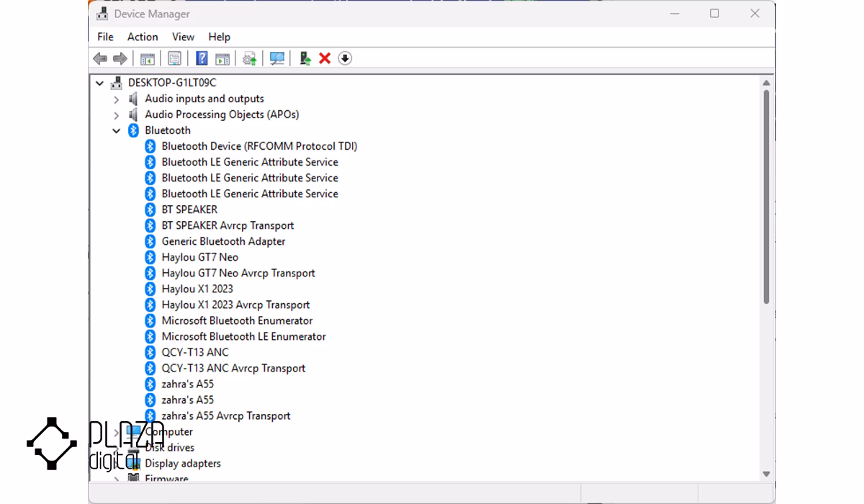Select the Audio inputs and outputs label
This screenshot has width=864, height=504.
coord(204,99)
